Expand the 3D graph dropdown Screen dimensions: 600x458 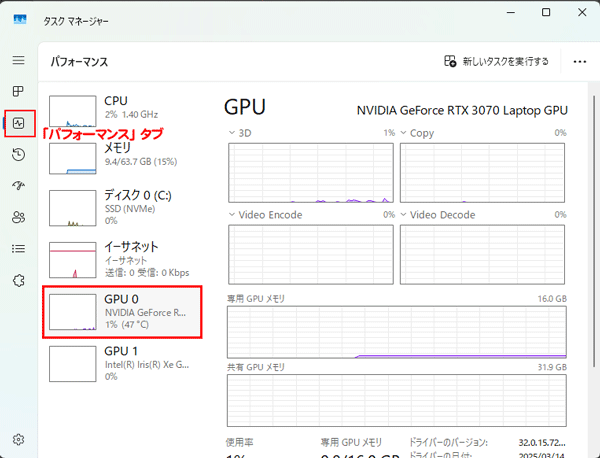234,133
